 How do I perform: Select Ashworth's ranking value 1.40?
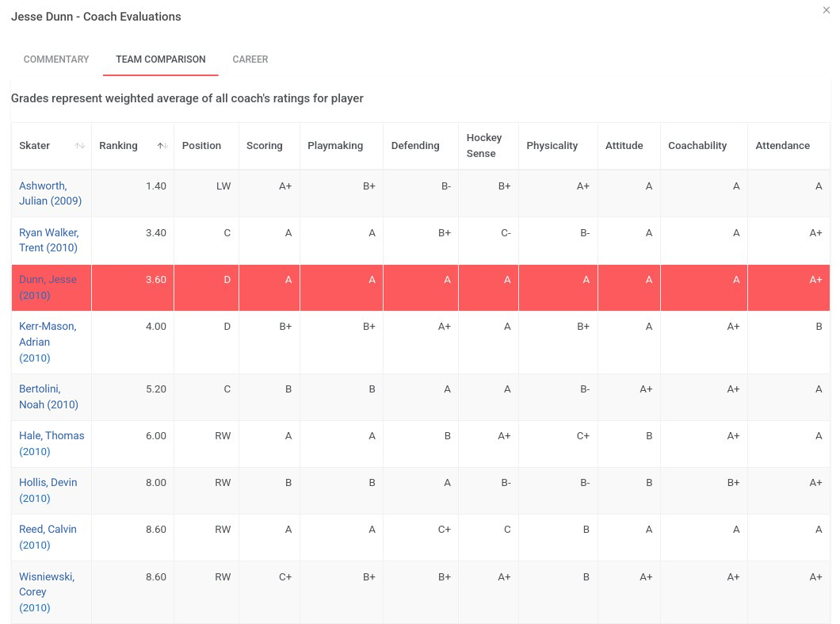156,186
